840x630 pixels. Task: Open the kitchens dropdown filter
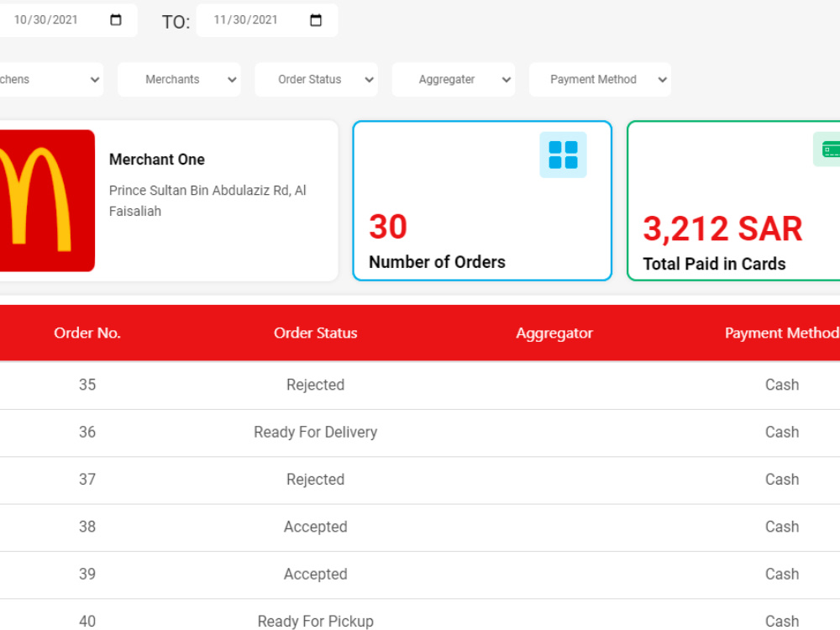pos(51,79)
